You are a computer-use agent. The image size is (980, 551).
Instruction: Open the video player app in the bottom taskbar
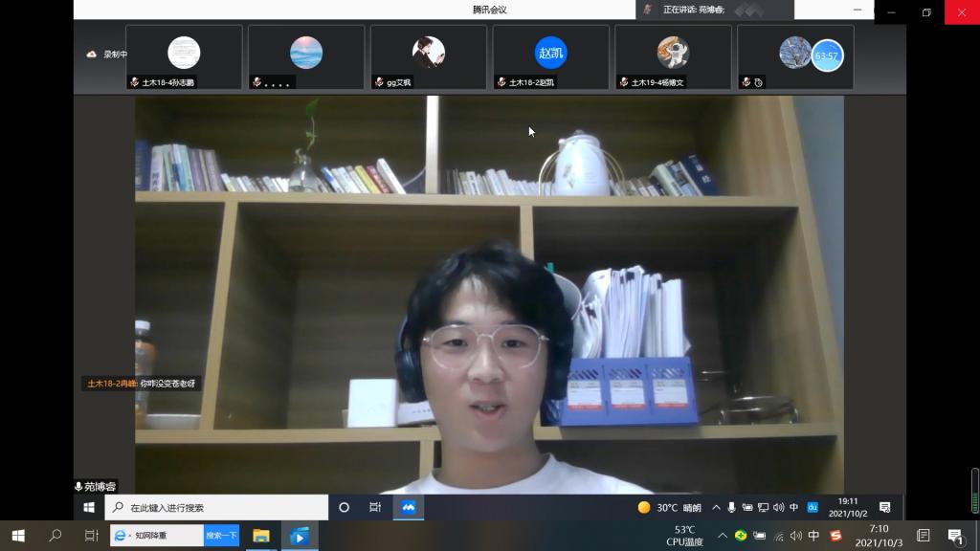click(299, 536)
